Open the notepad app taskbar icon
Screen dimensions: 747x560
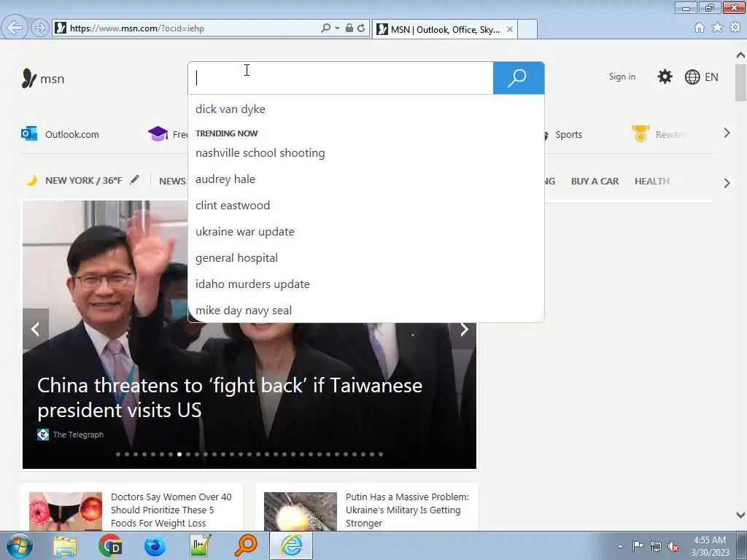click(x=200, y=546)
